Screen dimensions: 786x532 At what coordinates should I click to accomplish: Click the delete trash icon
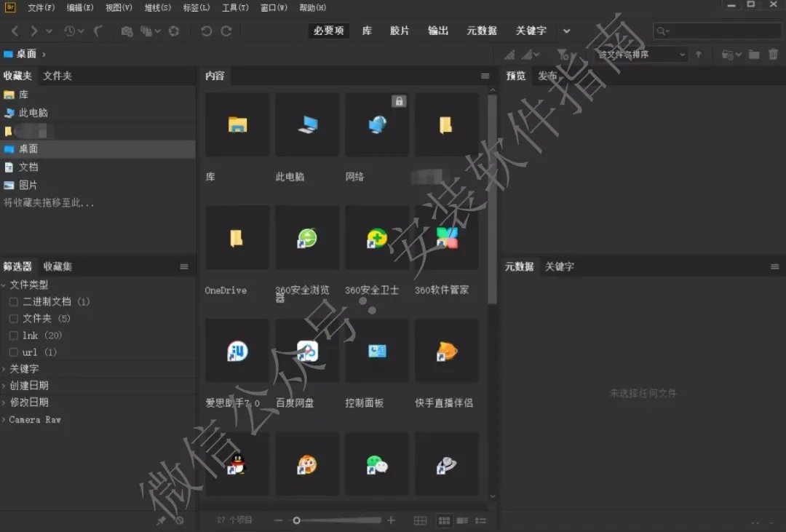[x=774, y=54]
